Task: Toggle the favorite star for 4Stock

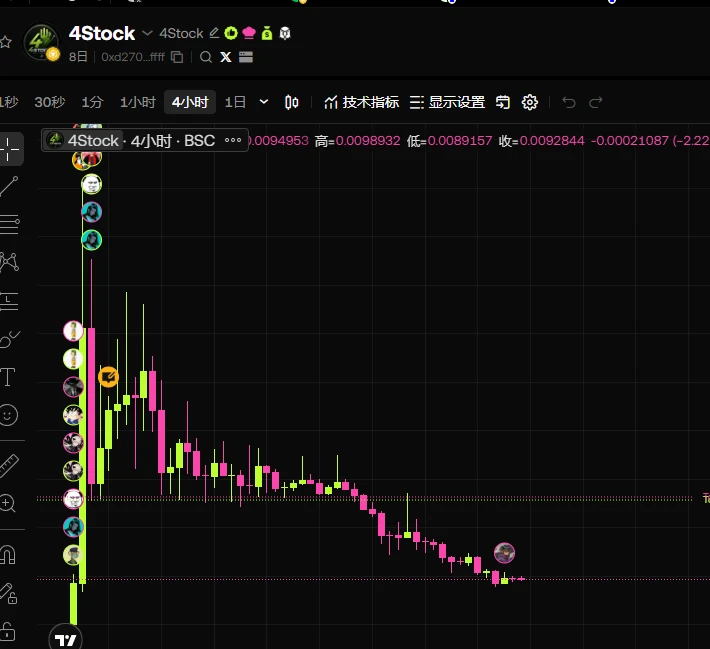Action: tap(5, 43)
